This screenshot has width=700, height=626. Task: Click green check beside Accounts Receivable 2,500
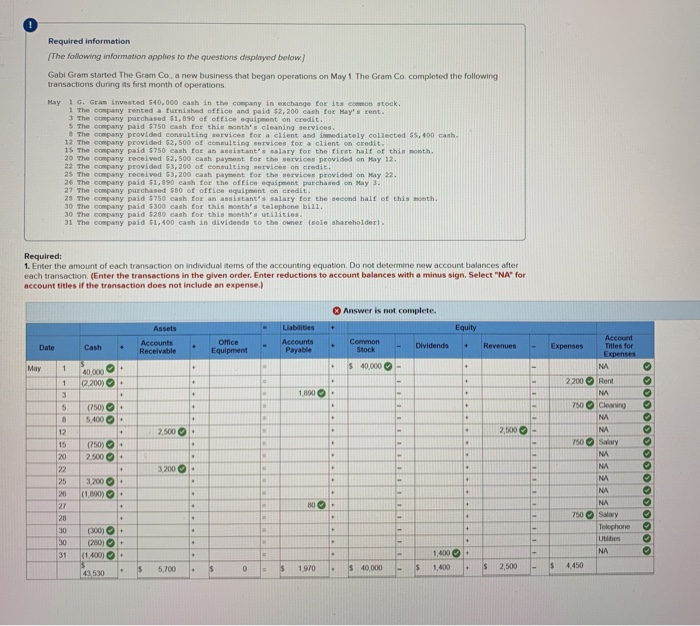pyautogui.click(x=182, y=432)
